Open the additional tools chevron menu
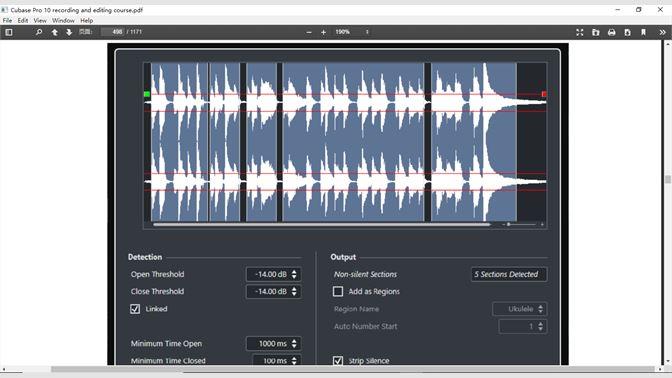Image resolution: width=672 pixels, height=378 pixels. click(662, 32)
